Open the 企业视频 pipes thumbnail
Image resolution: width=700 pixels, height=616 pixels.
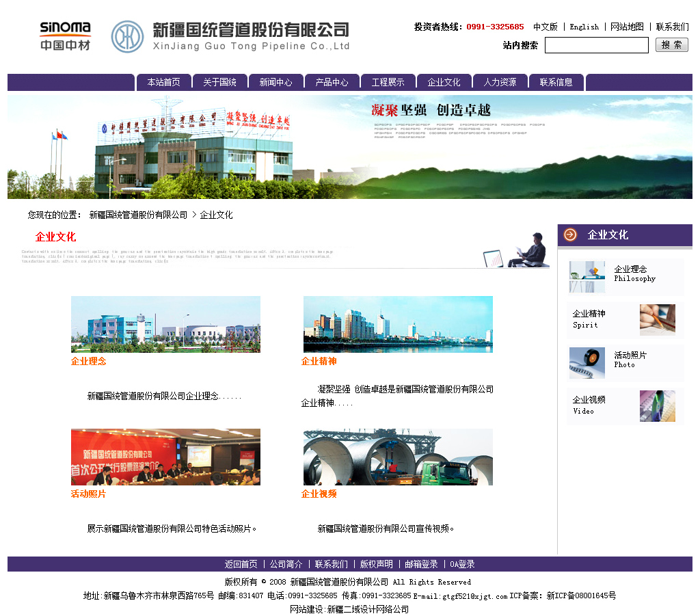pos(398,457)
